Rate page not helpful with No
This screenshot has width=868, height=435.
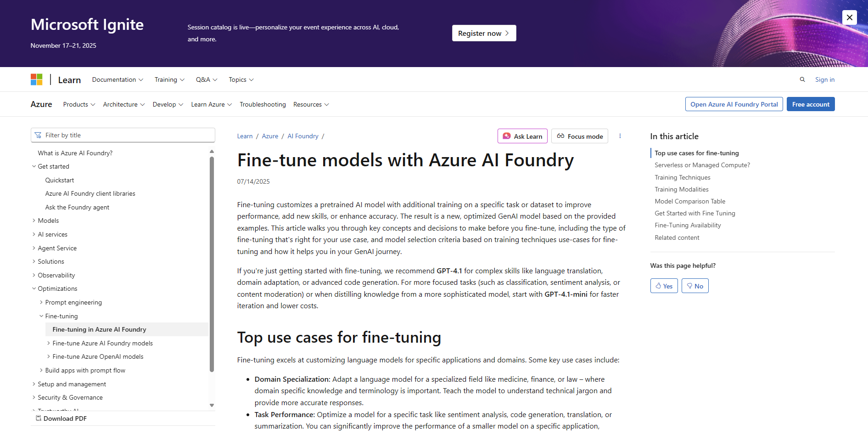coord(694,286)
